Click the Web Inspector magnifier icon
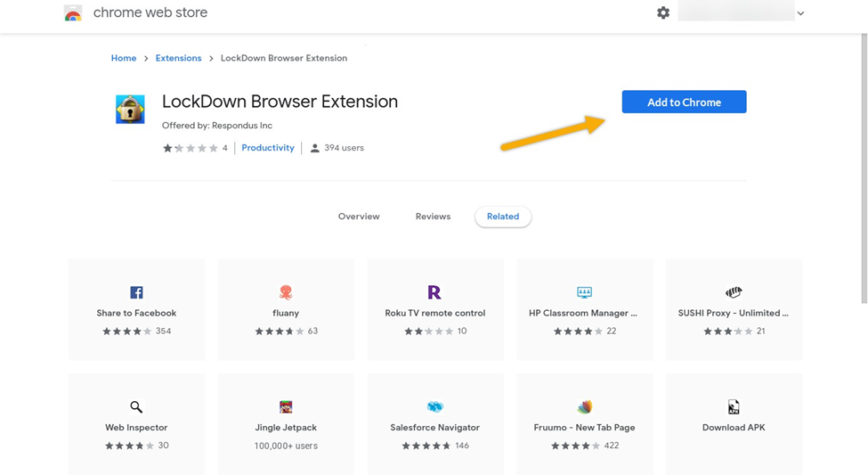The image size is (868, 475). 136,407
